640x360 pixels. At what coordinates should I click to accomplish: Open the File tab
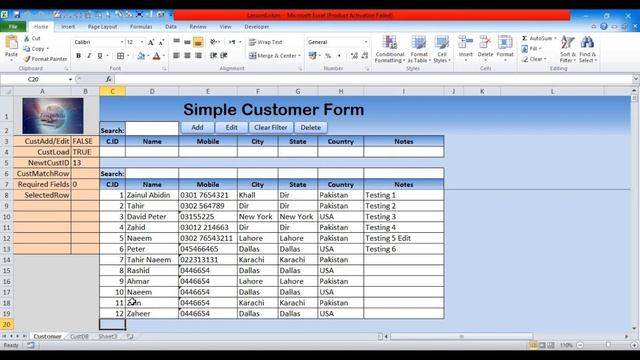tap(13, 27)
